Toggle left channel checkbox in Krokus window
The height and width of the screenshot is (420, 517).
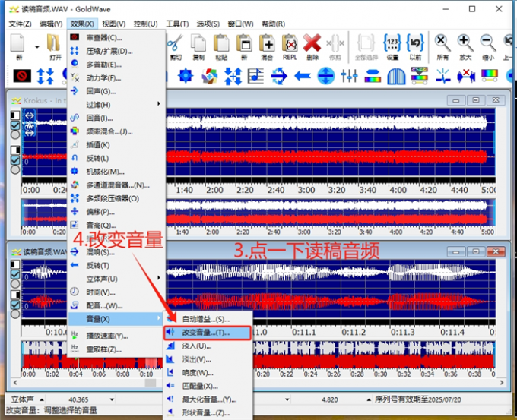point(15,125)
